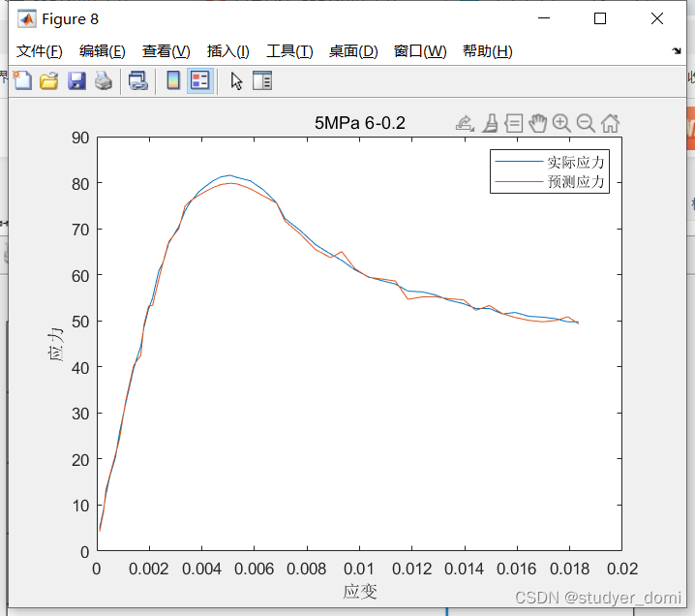Screen dimensions: 695x616
Task: Click the Figure 8 window title text
Action: 70,19
